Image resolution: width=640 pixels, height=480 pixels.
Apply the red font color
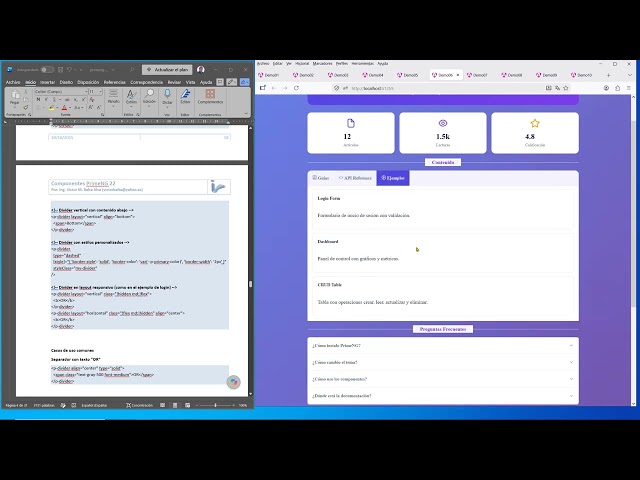(x=64, y=108)
